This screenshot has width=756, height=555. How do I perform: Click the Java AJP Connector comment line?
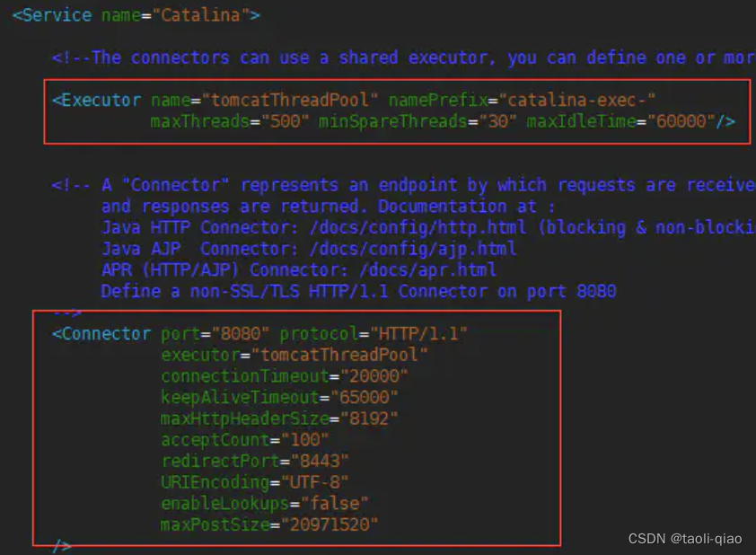tap(309, 249)
